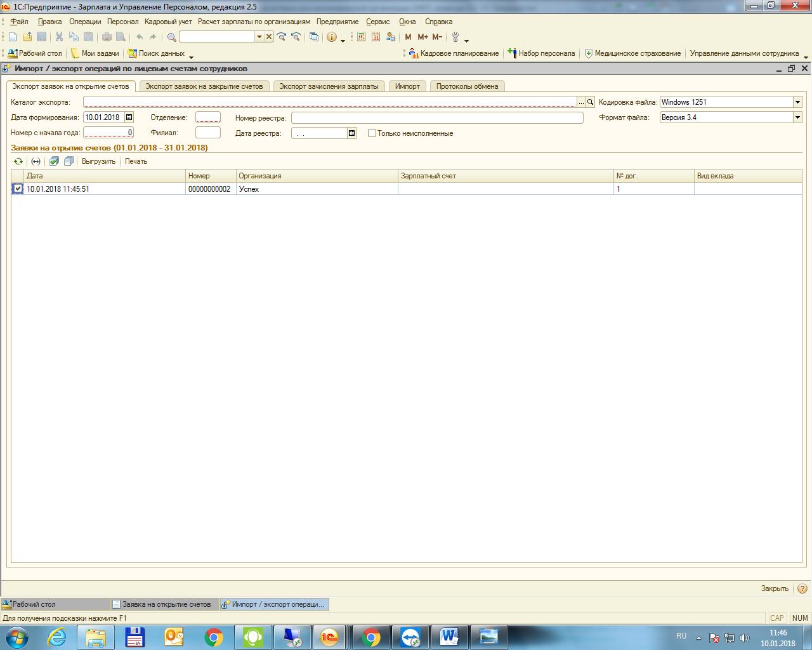This screenshot has height=650, width=812.
Task: Click the Выгрузить button
Action: (x=98, y=161)
